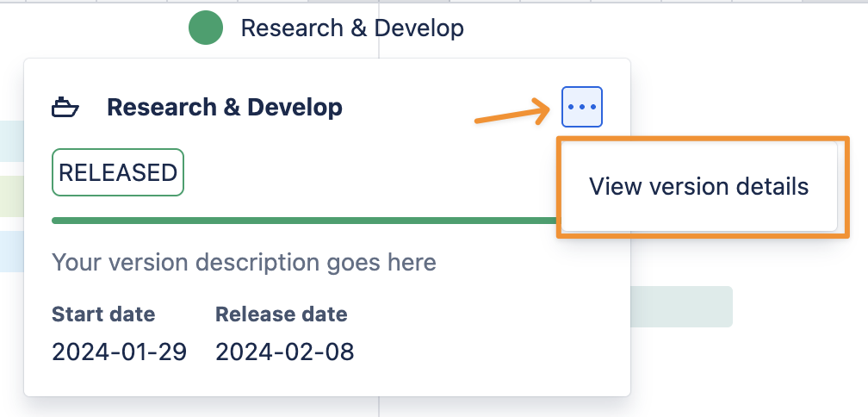Select the Research & Develop label beside marker
Viewport: 868px width, 417px height.
pyautogui.click(x=352, y=28)
